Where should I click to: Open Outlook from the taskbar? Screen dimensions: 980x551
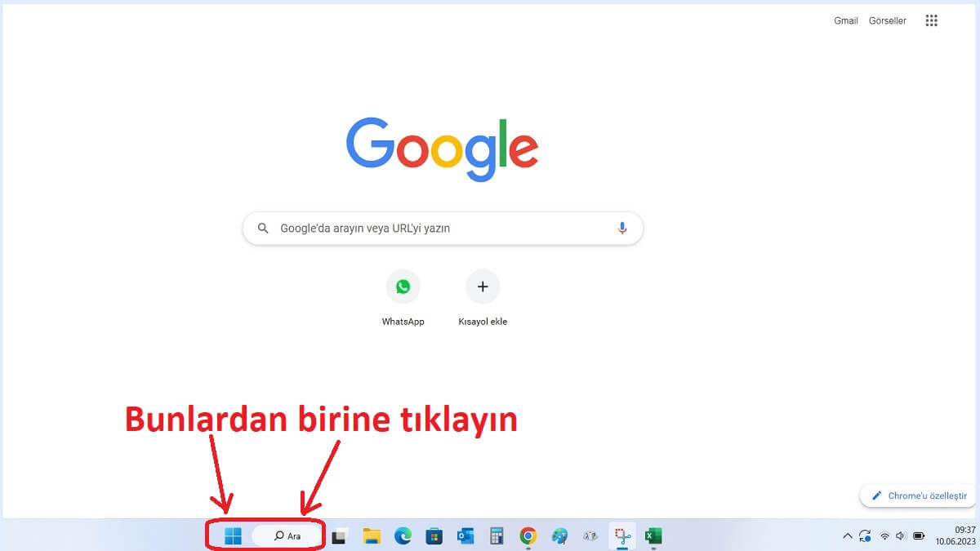tap(465, 536)
